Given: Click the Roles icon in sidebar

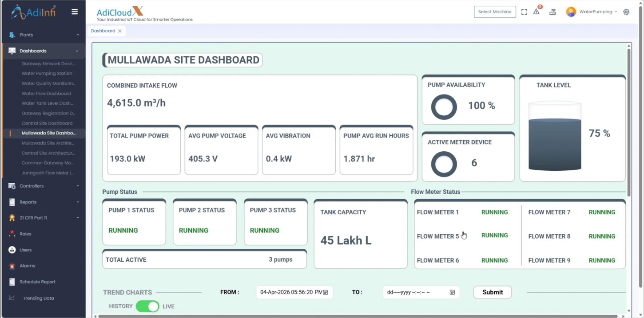Looking at the screenshot, I should click(x=12, y=234).
